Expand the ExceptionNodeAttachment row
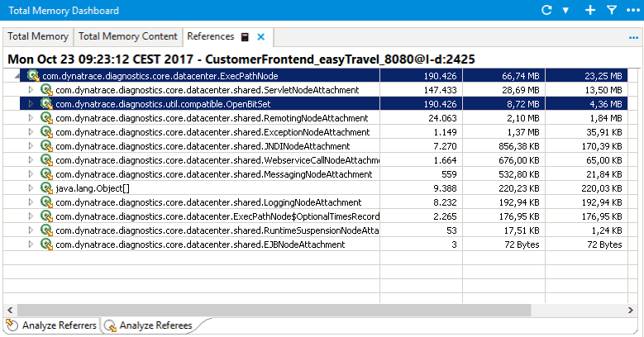This screenshot has height=337, width=644. 31,132
